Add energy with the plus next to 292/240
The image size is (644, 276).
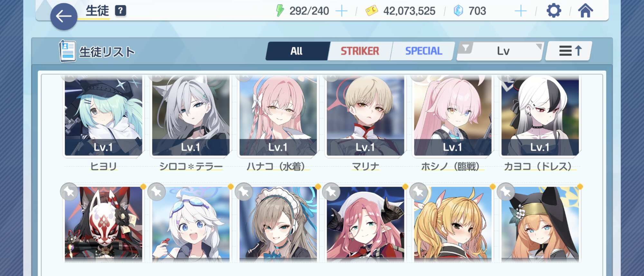[x=341, y=11]
